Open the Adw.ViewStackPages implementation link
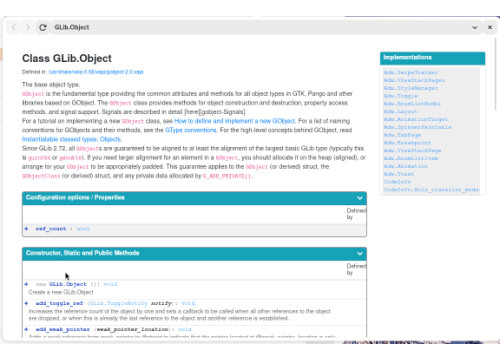Screen dimensions: 500x360 414,80
